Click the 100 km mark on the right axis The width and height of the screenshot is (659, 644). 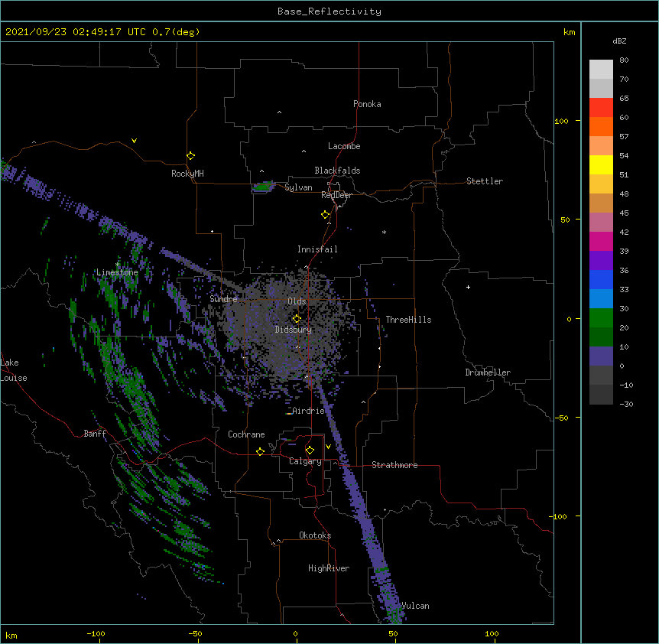coord(561,121)
